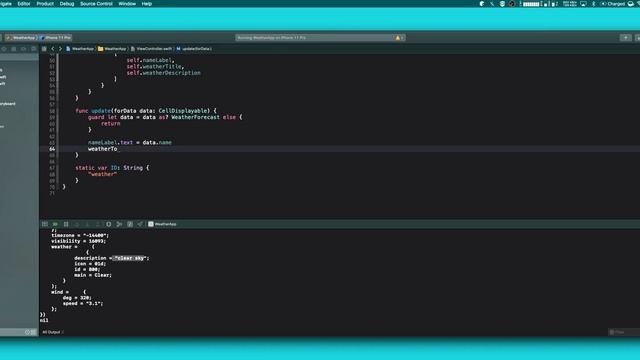
Task: Hide the debug area toggle icon
Action: tap(45, 224)
